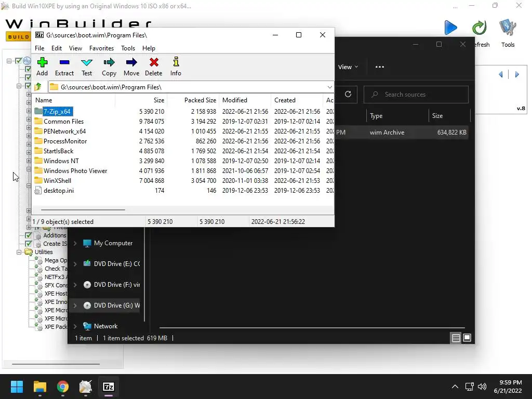Open the taskbar volume control

click(x=482, y=387)
